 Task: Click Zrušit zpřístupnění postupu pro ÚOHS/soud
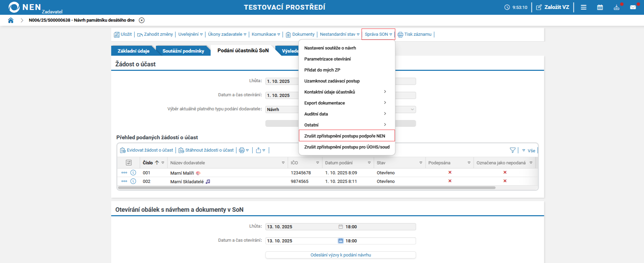coord(347,147)
